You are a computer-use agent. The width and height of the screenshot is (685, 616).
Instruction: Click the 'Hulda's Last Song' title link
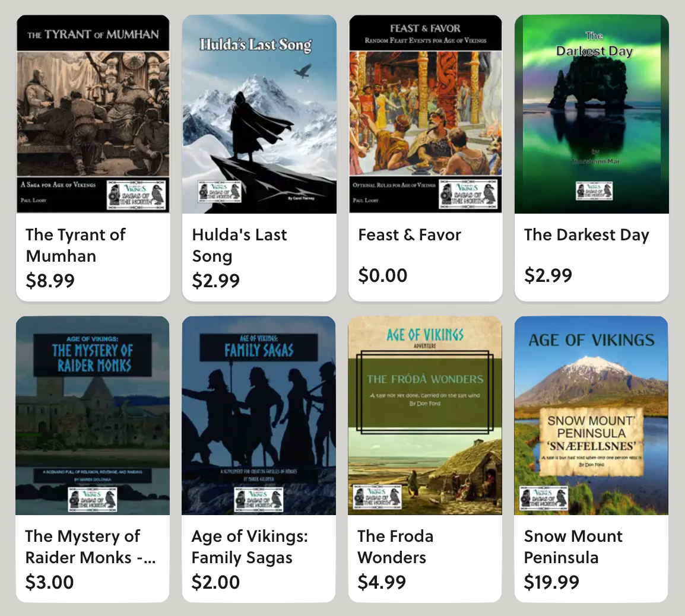(x=239, y=245)
